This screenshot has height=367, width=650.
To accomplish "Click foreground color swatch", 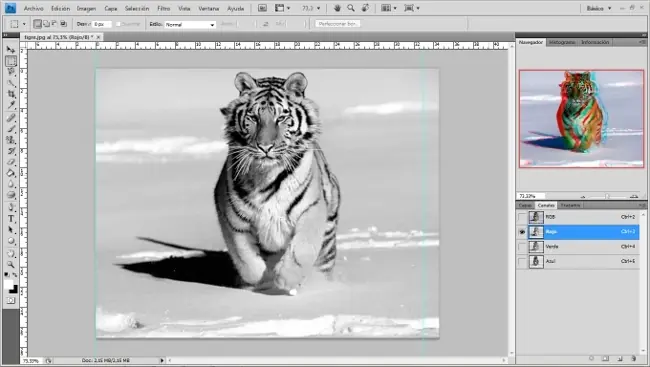I will (8, 284).
